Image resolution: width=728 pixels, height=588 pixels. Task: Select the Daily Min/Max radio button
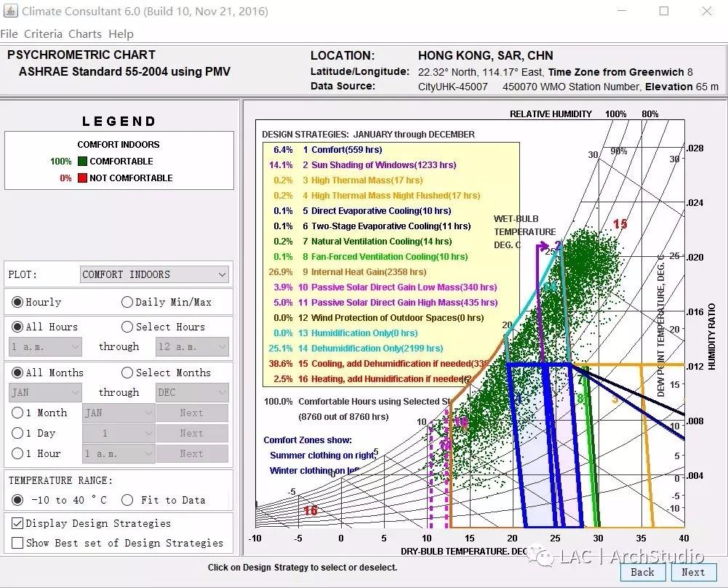pos(127,302)
